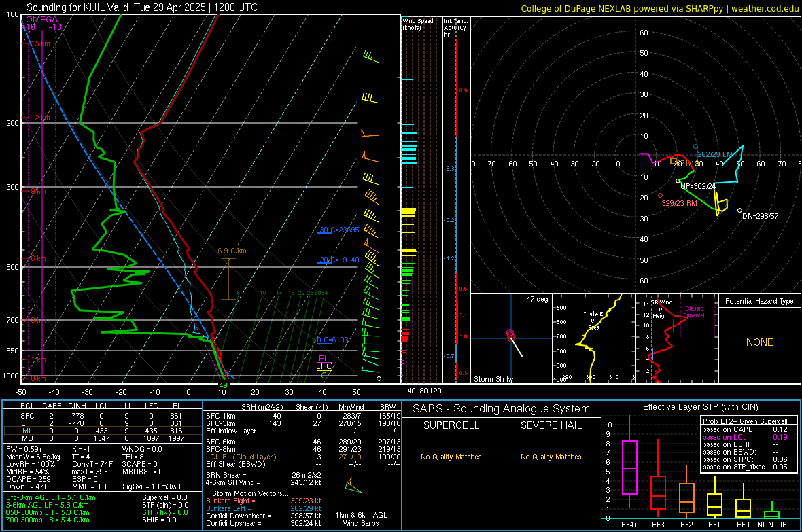Click the green '49' surface dewpoint value
Screen dimensions: 802x532
(x=223, y=385)
